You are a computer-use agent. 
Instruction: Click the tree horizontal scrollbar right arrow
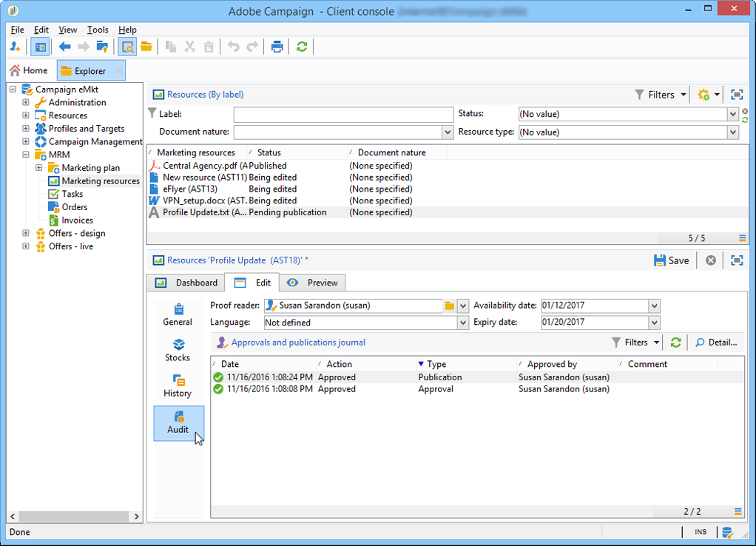(136, 516)
